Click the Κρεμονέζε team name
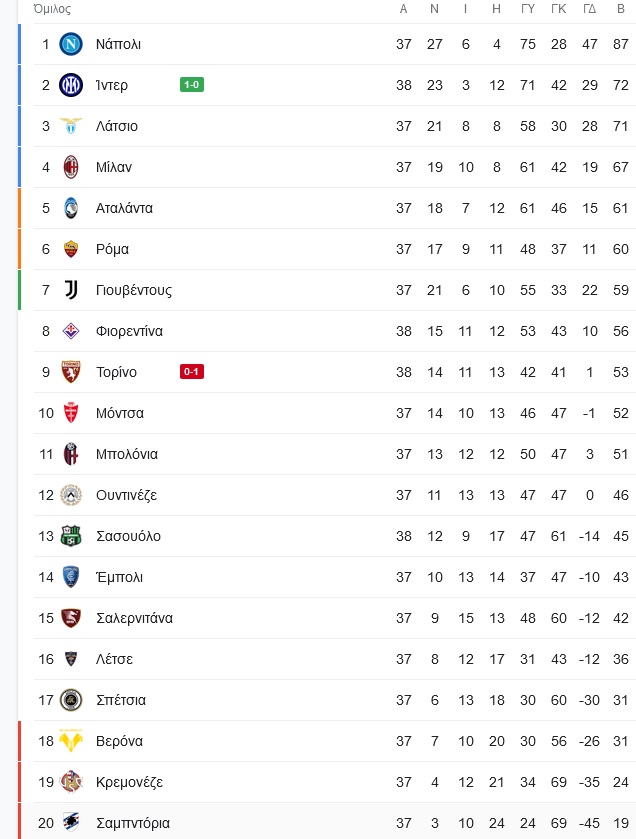The image size is (636, 839). tap(129, 782)
